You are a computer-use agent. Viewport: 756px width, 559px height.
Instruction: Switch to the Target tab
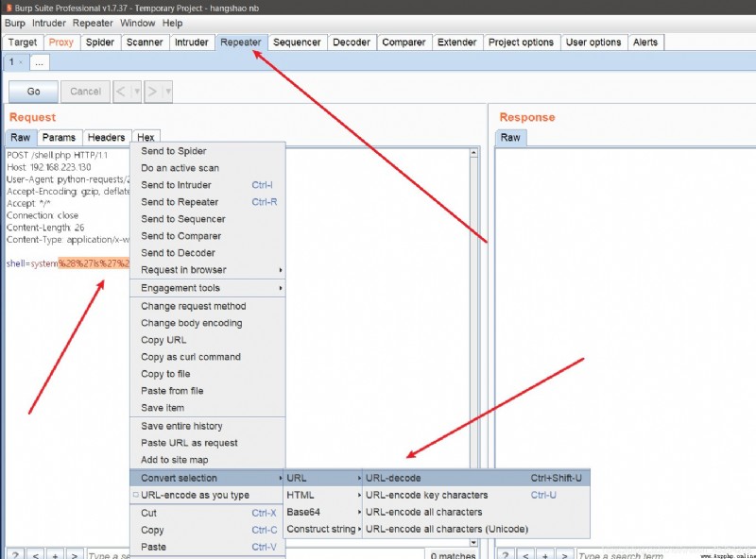coord(23,42)
